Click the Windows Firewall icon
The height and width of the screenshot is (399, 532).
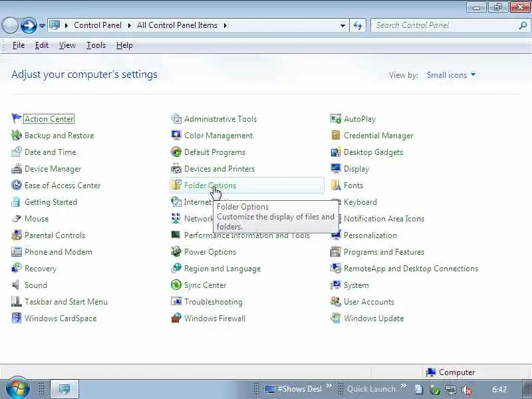pos(176,318)
